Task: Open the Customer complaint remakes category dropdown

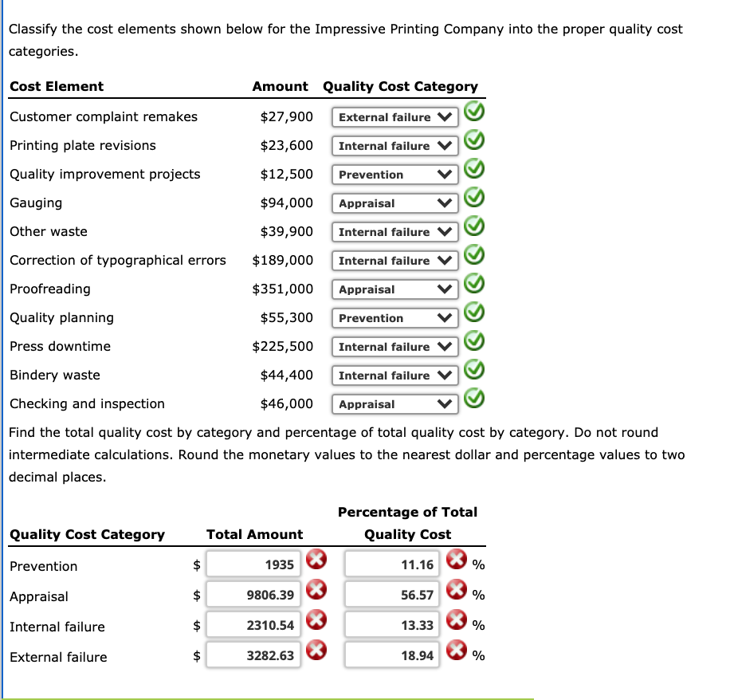Action: click(x=394, y=116)
